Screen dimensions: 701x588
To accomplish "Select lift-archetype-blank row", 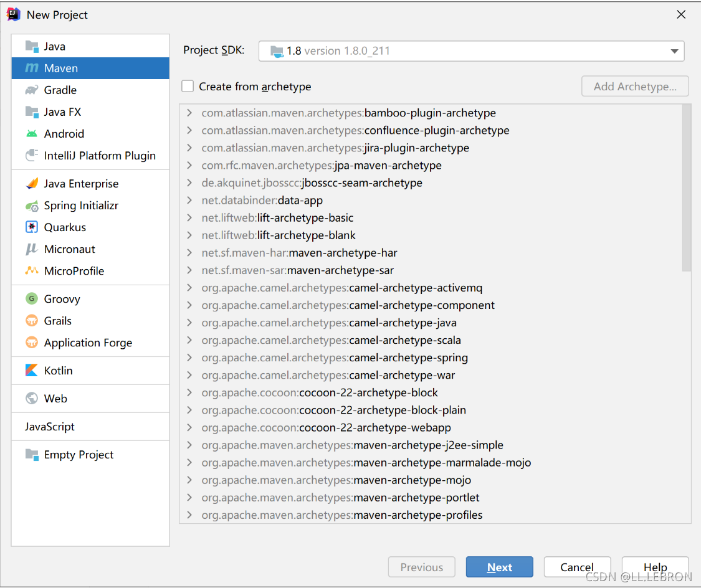I will (431, 235).
